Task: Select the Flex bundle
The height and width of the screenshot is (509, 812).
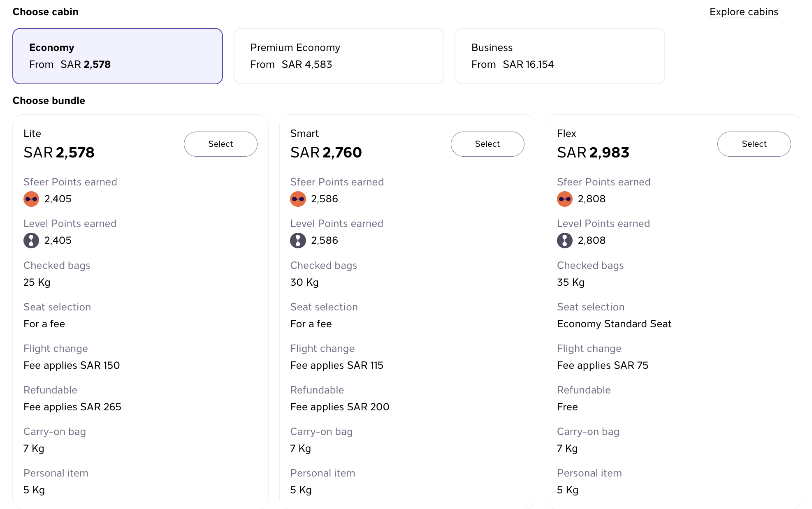Action: click(754, 144)
